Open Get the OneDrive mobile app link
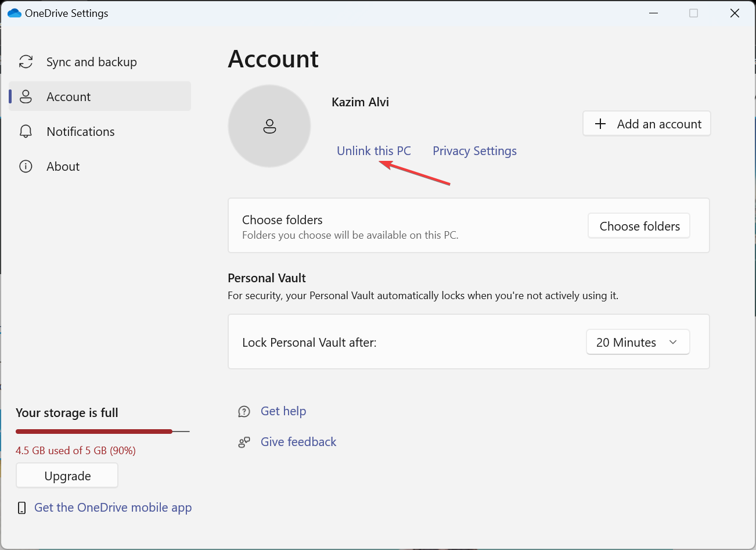 pos(113,508)
